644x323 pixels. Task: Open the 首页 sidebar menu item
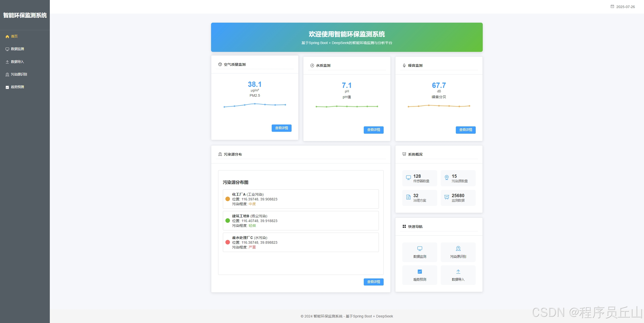(x=25, y=37)
